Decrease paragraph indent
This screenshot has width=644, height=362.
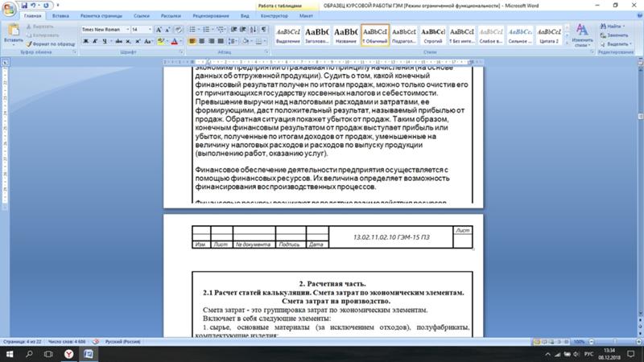pos(233,30)
